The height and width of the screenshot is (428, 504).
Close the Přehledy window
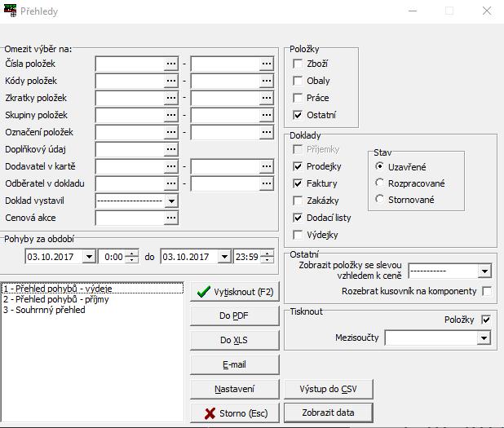click(x=487, y=11)
